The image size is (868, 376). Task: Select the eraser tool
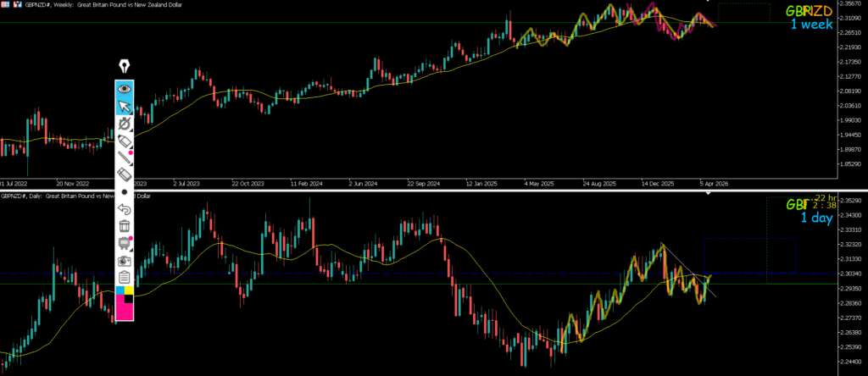tap(125, 174)
